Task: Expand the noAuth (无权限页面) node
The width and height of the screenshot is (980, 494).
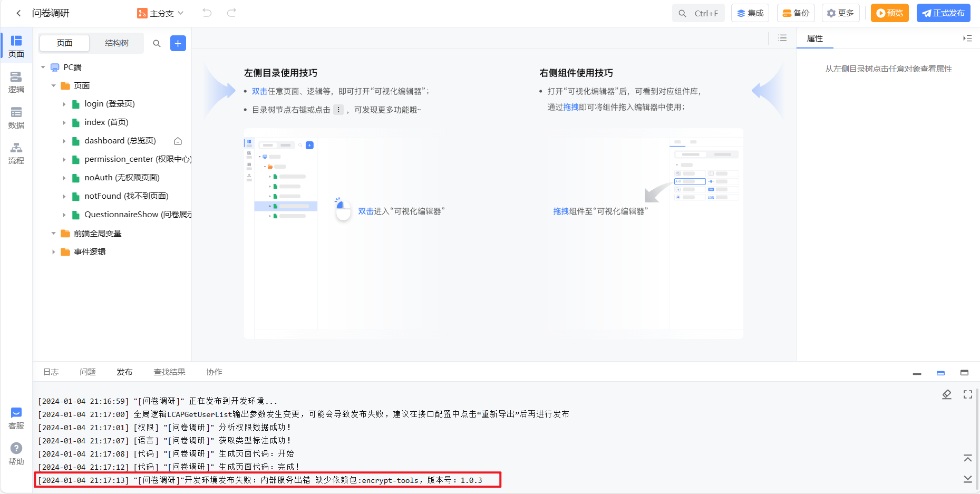Action: 64,178
